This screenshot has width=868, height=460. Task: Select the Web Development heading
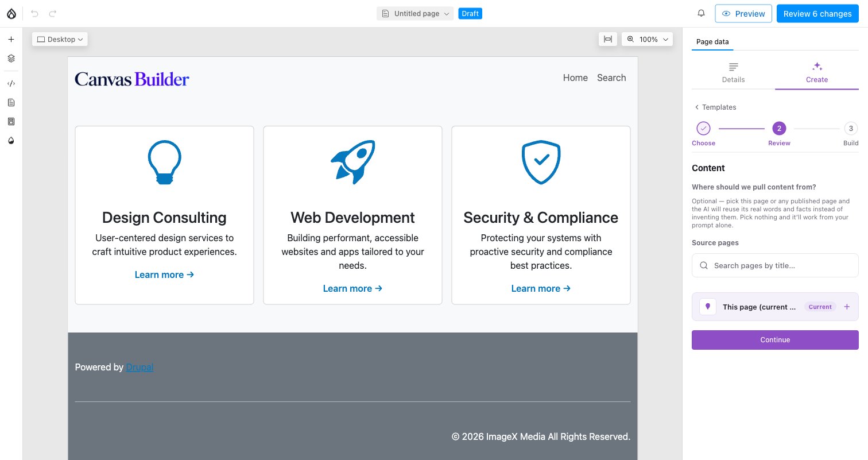click(352, 218)
